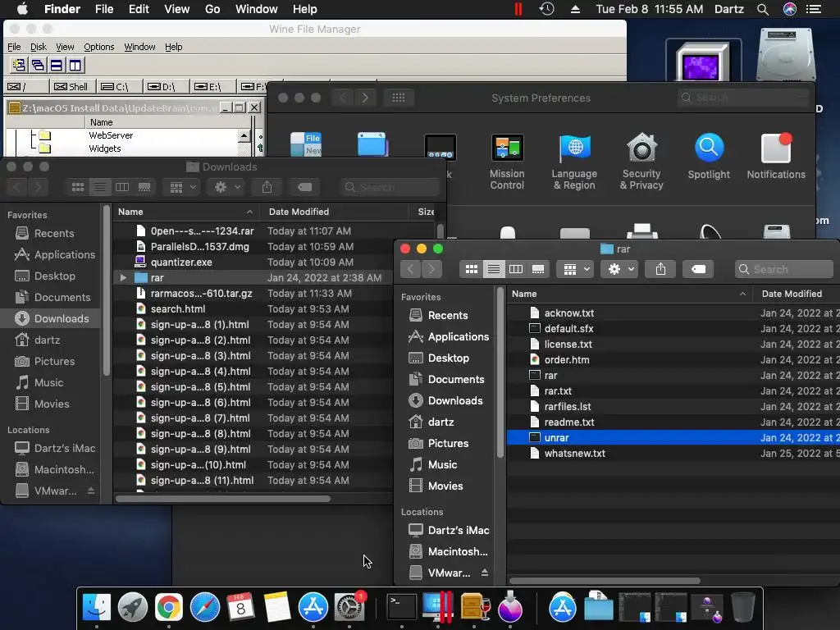Open Security & Privacy preferences

[x=641, y=162]
